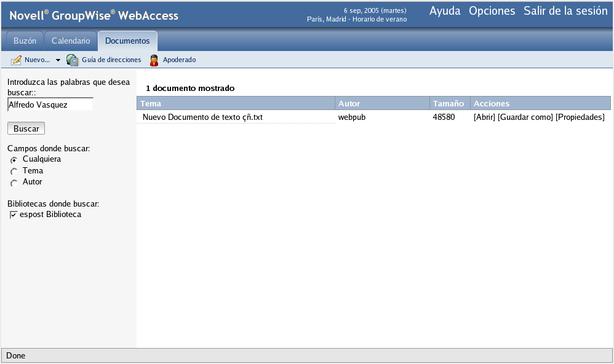Open the document via its Abrir link
Image resolution: width=614 pixels, height=364 pixels.
pyautogui.click(x=485, y=117)
